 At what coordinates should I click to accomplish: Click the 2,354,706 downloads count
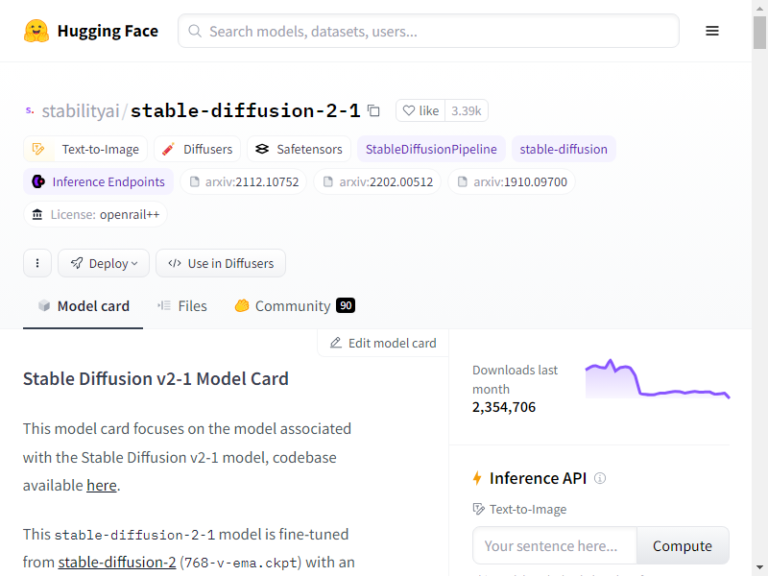[x=504, y=407]
